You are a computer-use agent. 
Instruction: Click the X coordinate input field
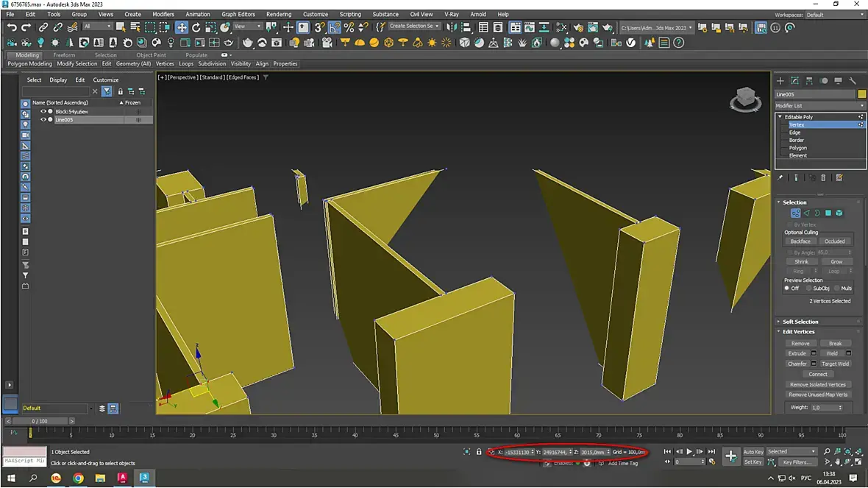[517, 452]
